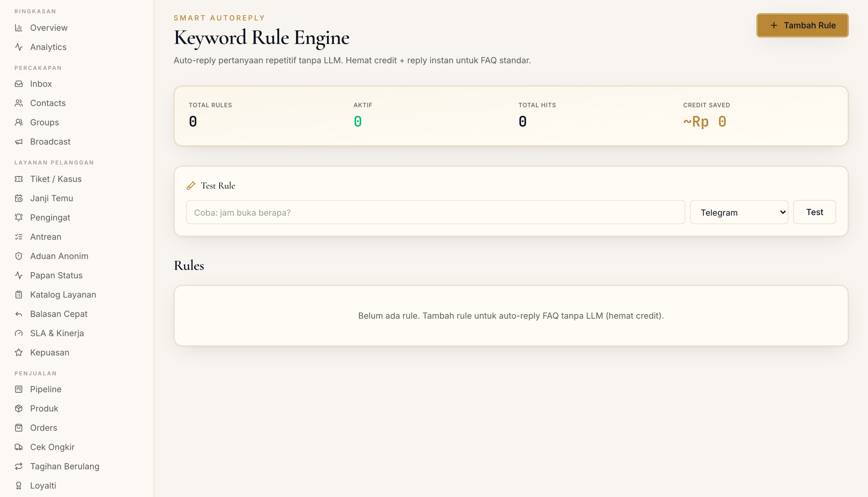Click the Tambah Rule button
This screenshot has height=497, width=868.
(802, 26)
